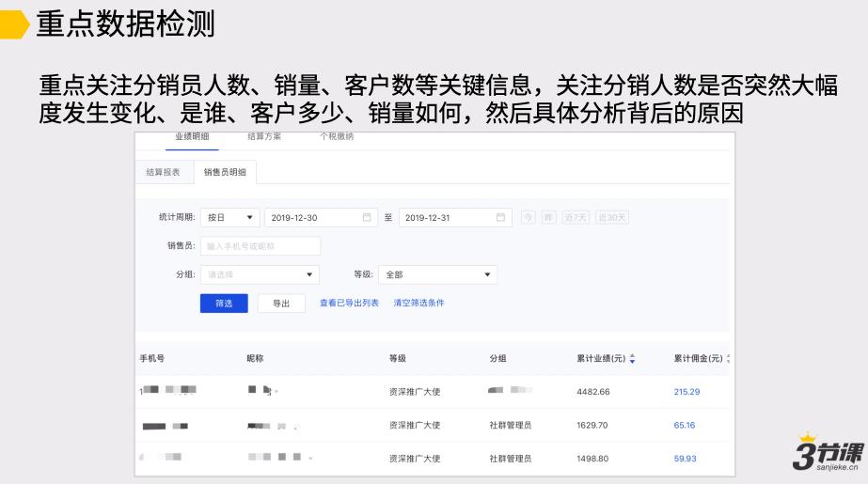Open commission amount 215.29 link
Image resolution: width=868 pixels, height=484 pixels.
pyautogui.click(x=687, y=392)
